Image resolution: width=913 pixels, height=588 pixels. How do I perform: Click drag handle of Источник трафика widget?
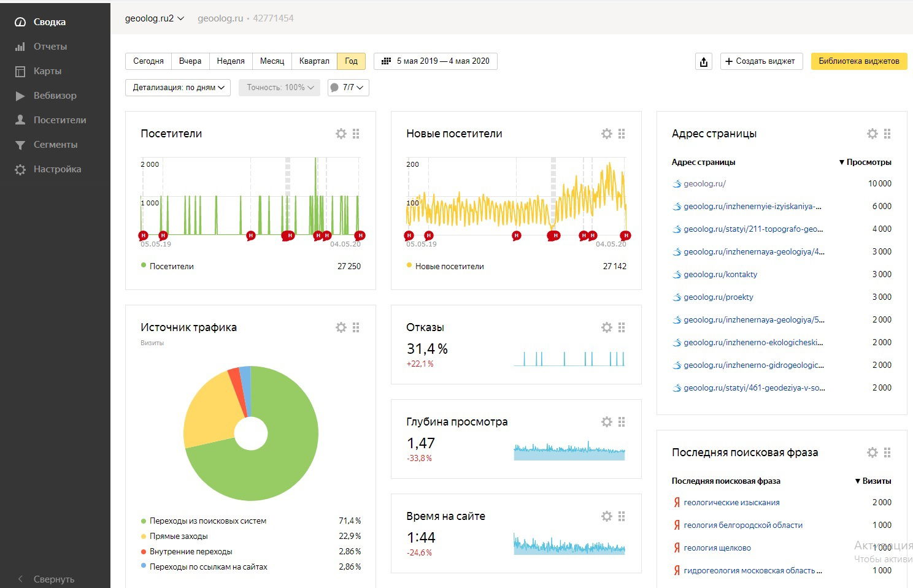coord(356,327)
